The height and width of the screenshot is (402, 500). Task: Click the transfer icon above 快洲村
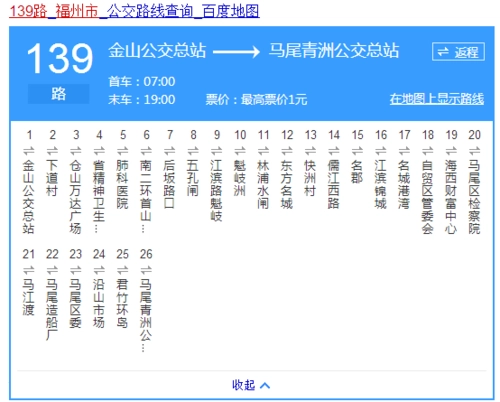pos(310,151)
